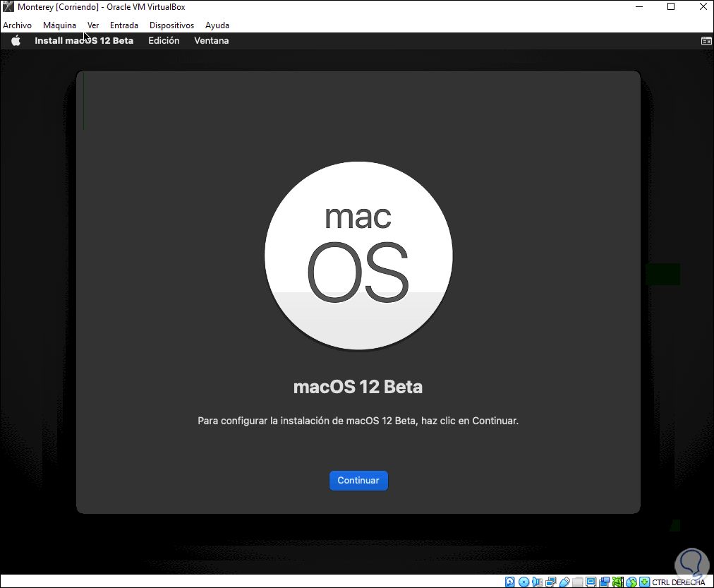
Task: Open the Archivo menu in VirtualBox
Action: [18, 25]
